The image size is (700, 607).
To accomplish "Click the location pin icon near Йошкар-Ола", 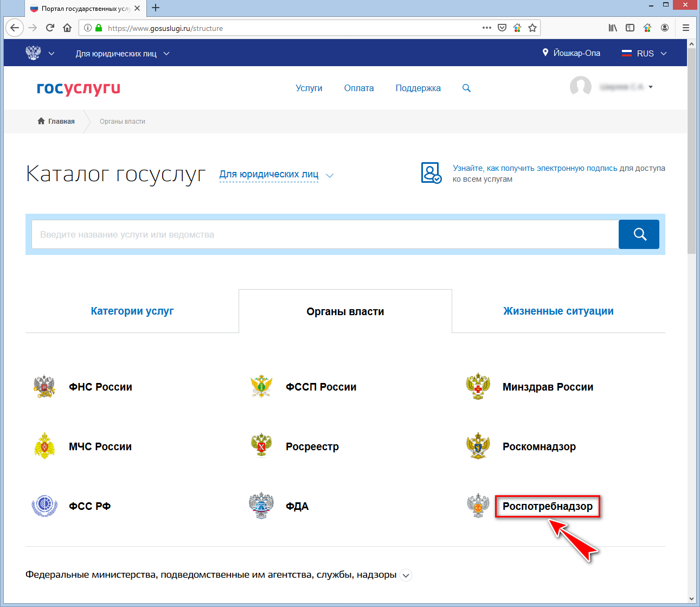I will 545,53.
